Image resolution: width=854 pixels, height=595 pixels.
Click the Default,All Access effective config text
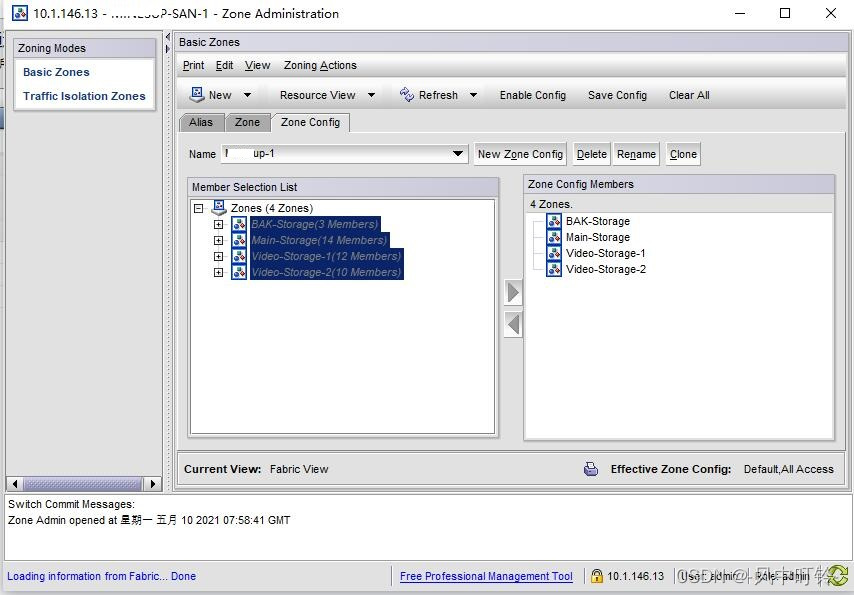point(789,469)
